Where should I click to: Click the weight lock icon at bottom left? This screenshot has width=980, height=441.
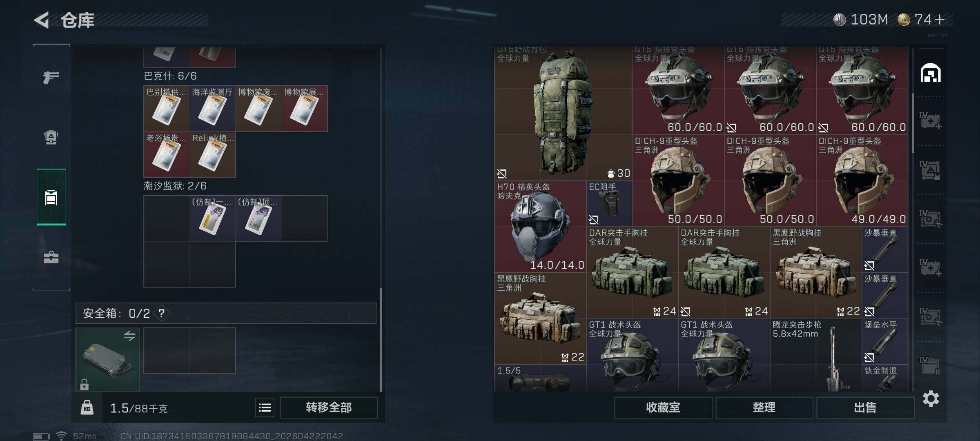click(87, 408)
